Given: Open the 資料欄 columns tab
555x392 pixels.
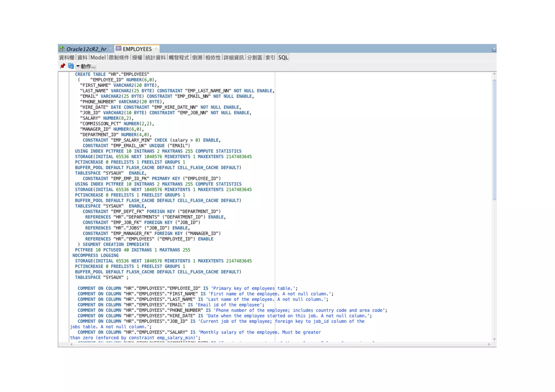Looking at the screenshot, I should pos(66,57).
